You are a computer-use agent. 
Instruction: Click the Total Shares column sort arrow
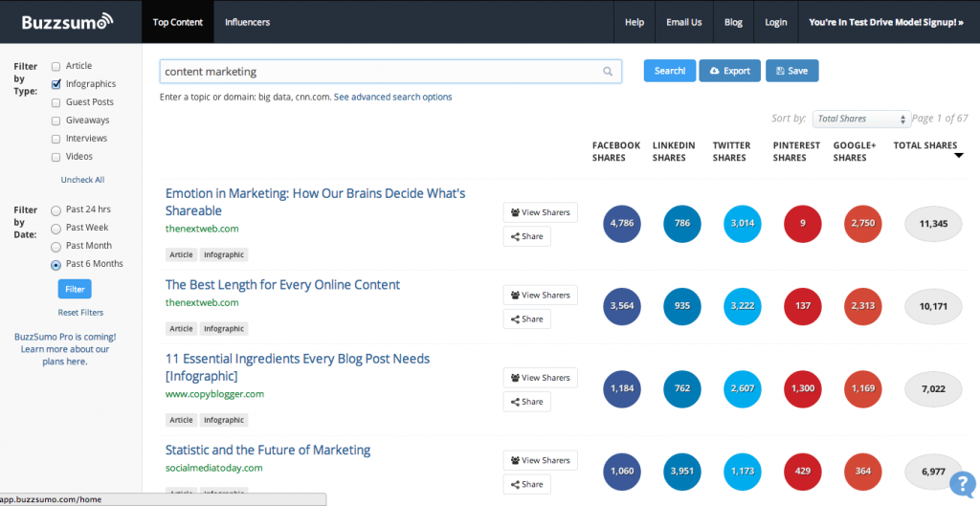[x=959, y=156]
